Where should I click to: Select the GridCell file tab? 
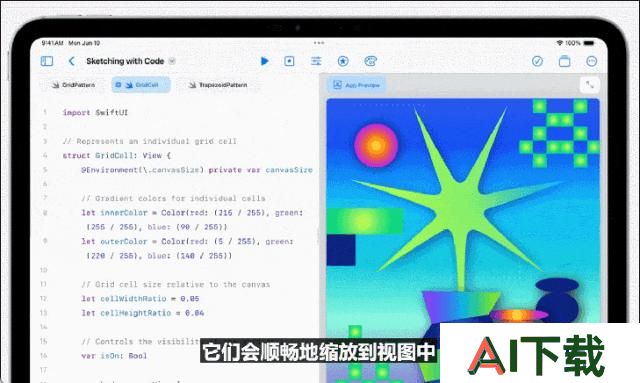tap(141, 85)
